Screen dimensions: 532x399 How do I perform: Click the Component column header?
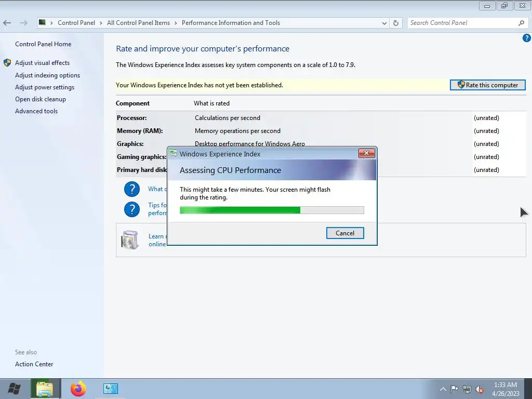pyautogui.click(x=132, y=103)
